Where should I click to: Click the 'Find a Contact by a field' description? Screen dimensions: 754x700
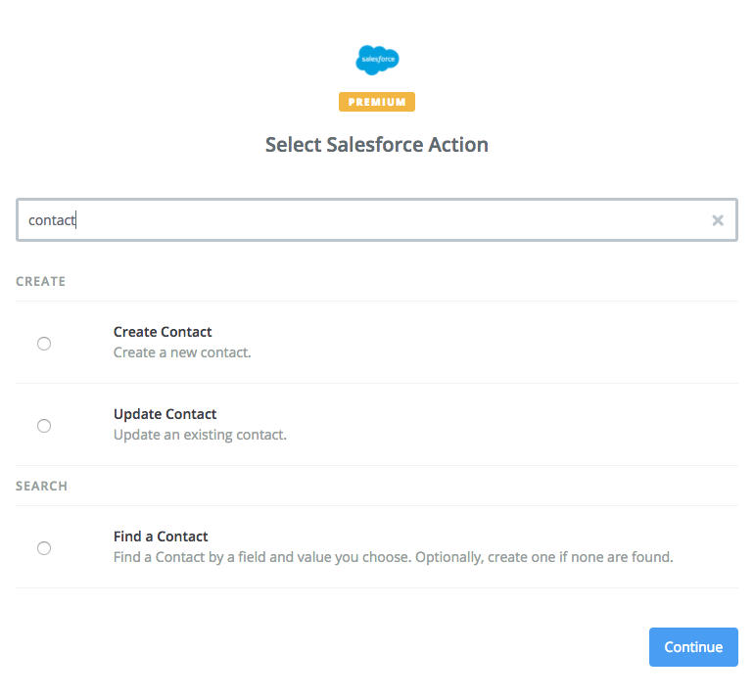394,557
